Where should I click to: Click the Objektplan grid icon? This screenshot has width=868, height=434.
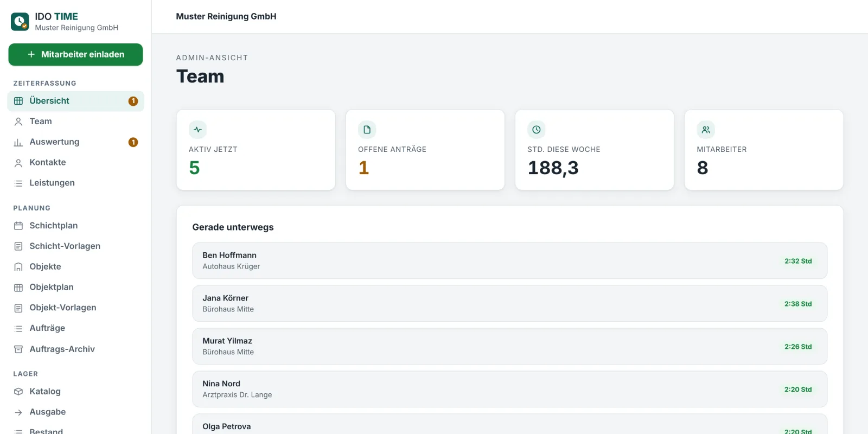tap(18, 288)
